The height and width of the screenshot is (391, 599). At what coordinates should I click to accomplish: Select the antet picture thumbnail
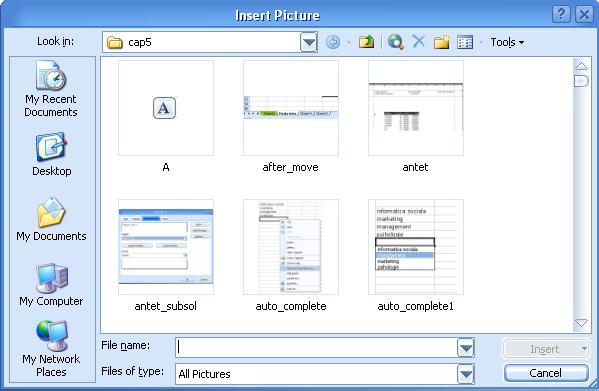(416, 108)
